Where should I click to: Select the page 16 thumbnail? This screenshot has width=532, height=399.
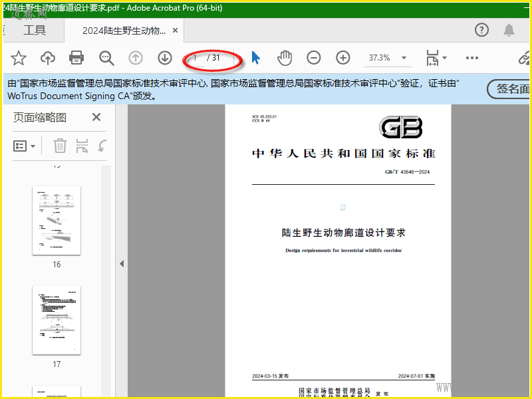pyautogui.click(x=57, y=221)
